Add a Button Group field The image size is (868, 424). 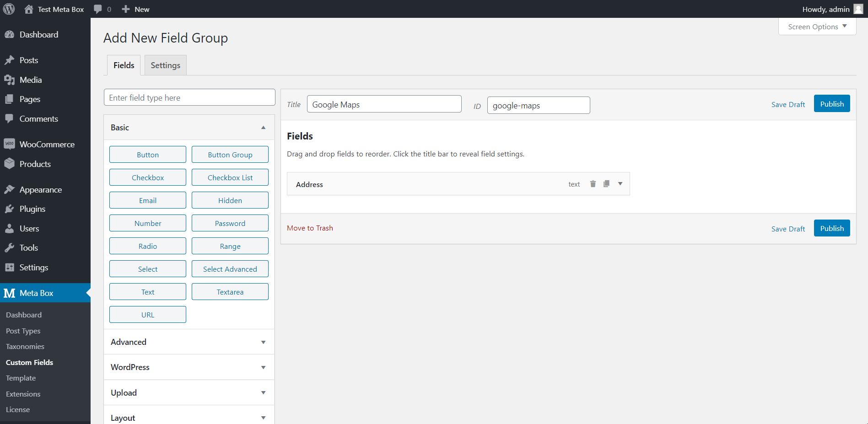pyautogui.click(x=230, y=155)
